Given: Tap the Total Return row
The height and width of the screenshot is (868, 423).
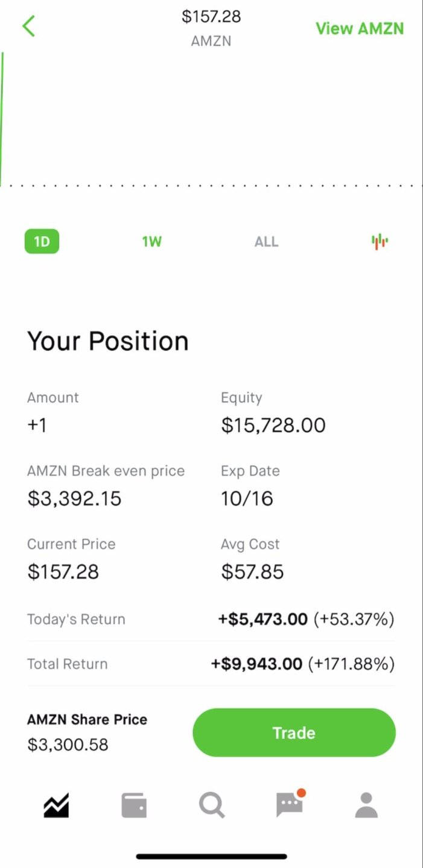Looking at the screenshot, I should coord(211,664).
